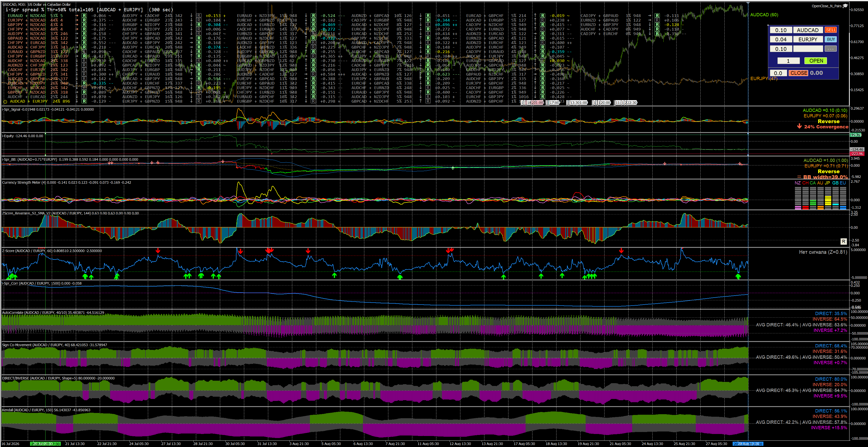This screenshot has width=868, height=447.
Task: Click the 24% Convergence label
Action: point(826,127)
